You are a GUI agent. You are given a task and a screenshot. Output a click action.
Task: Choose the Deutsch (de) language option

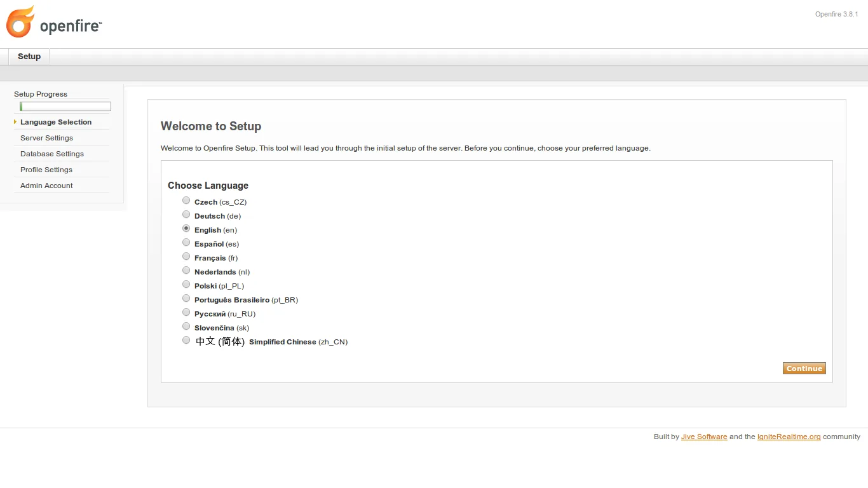click(186, 215)
